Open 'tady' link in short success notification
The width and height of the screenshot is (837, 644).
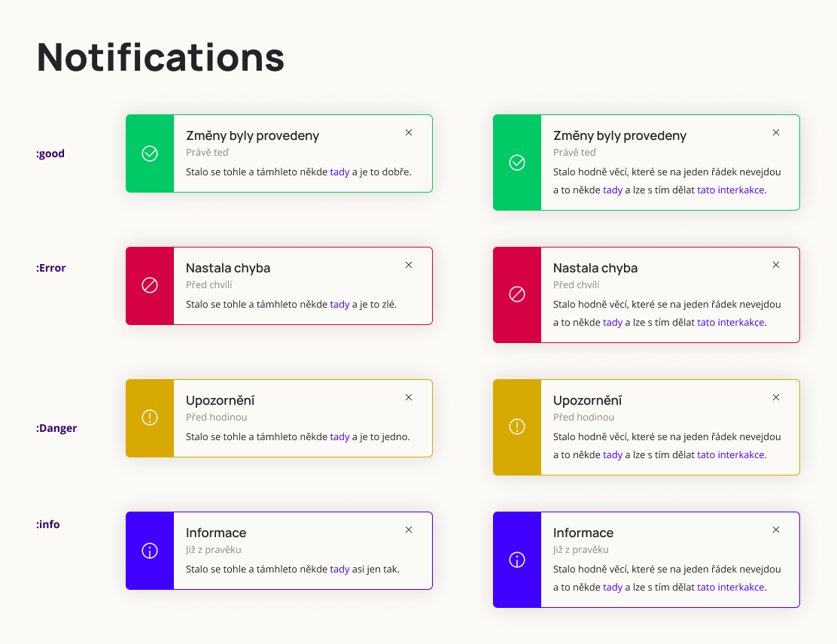(339, 172)
